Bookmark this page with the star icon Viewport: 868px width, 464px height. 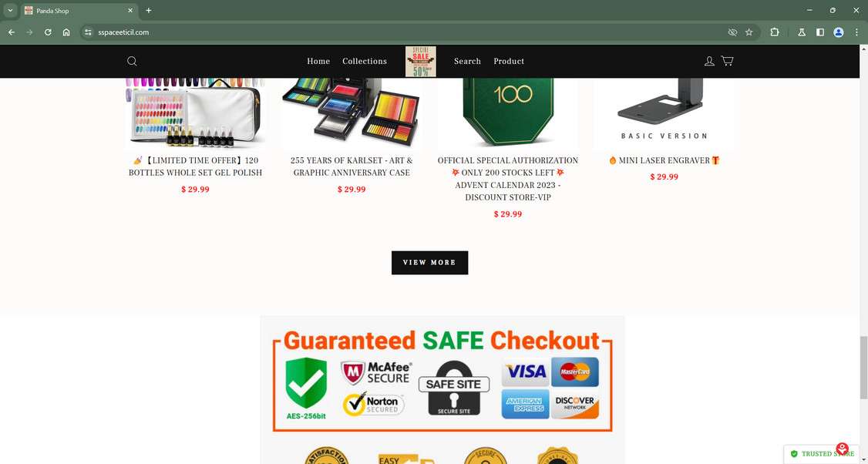[x=749, y=32]
